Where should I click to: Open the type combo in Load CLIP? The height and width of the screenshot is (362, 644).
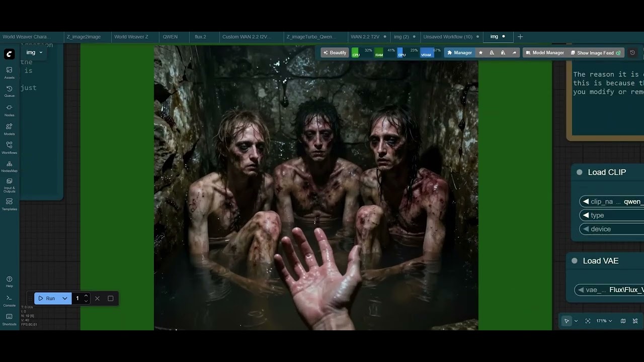point(612,215)
